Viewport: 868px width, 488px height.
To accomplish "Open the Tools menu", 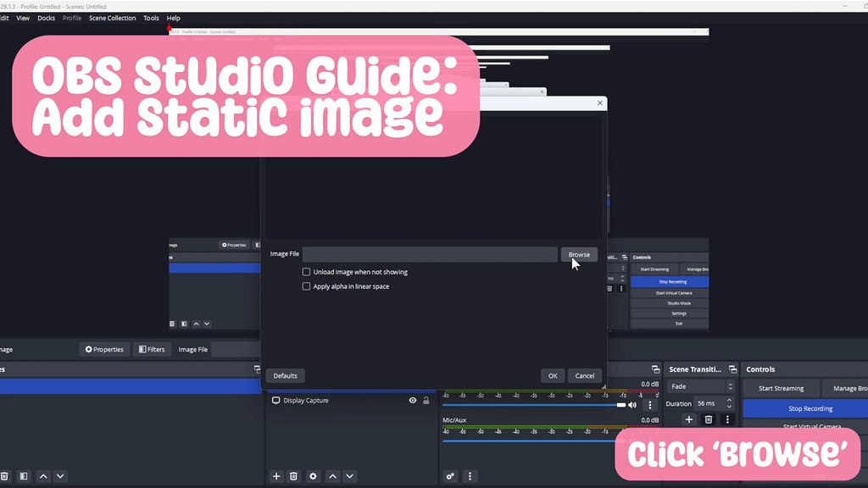I will (x=151, y=18).
